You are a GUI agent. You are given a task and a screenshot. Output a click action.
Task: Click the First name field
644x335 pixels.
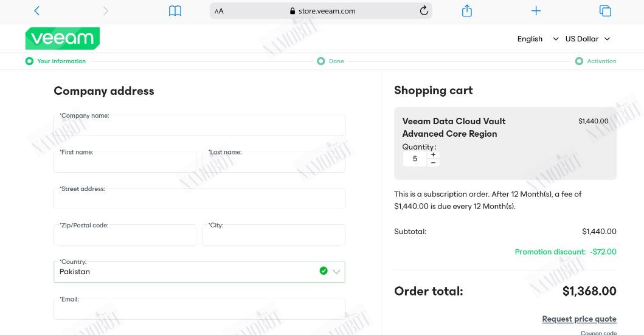pos(125,162)
